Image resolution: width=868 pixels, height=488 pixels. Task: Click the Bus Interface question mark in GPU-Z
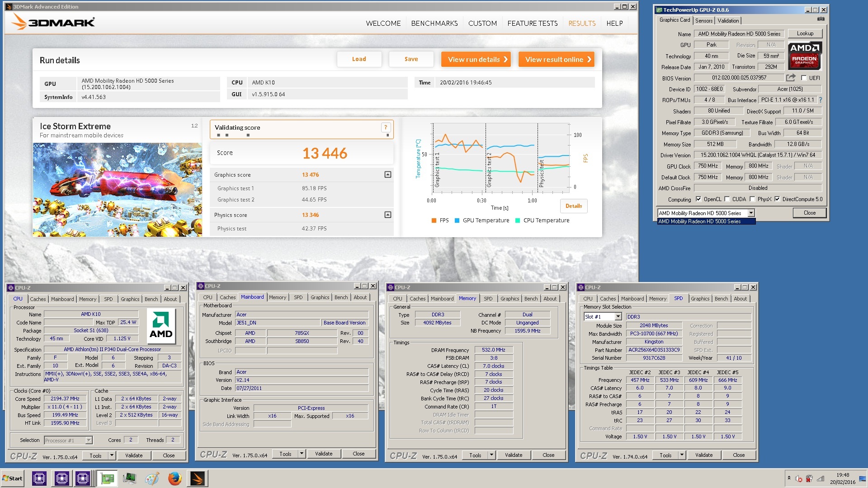tap(821, 100)
